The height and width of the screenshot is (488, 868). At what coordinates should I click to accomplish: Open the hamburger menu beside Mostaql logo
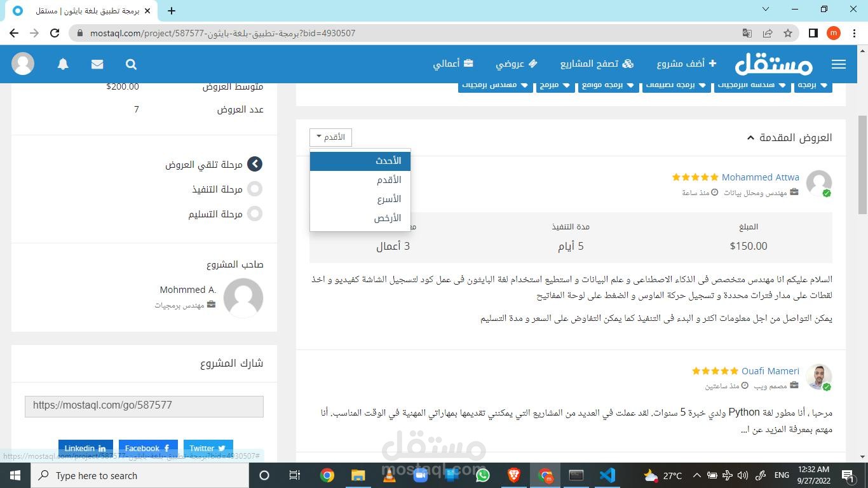click(838, 64)
